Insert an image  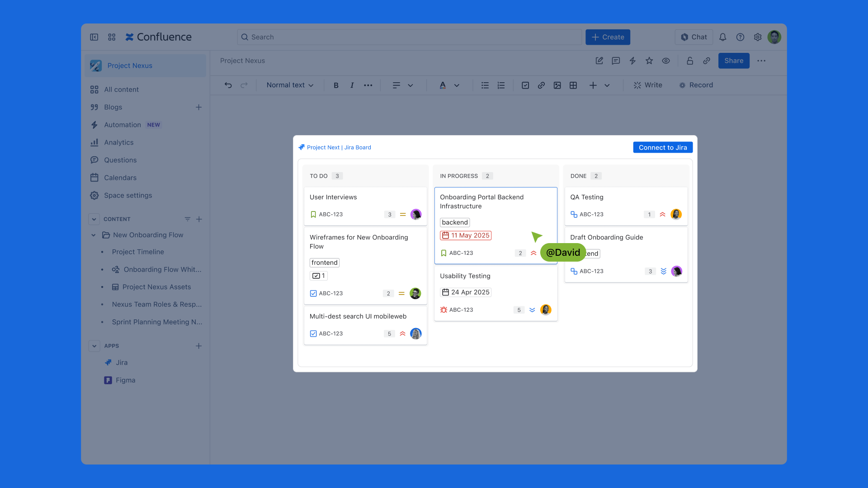point(557,85)
